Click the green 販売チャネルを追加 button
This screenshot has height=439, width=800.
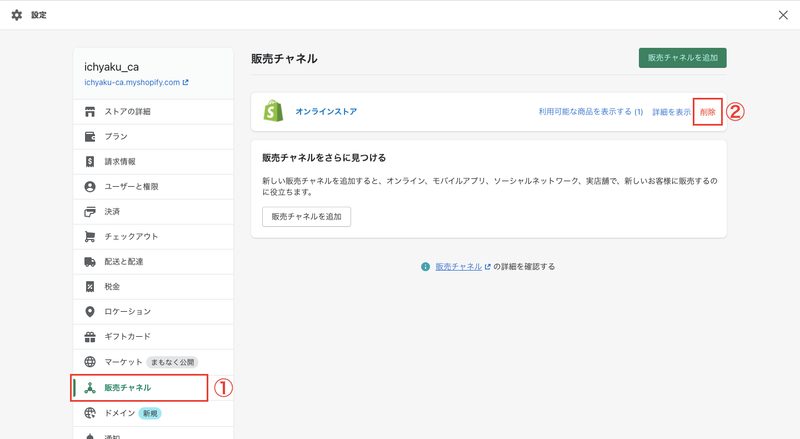(683, 58)
